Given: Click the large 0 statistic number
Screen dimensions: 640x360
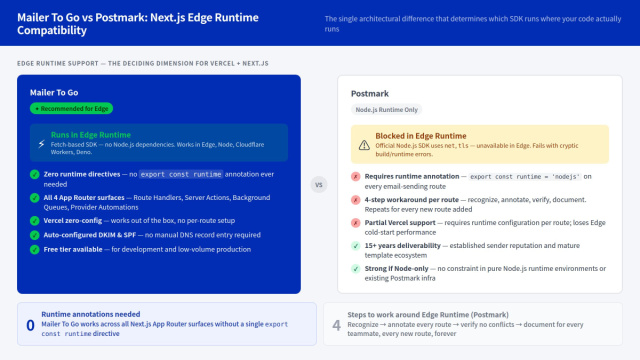Looking at the screenshot, I should (x=30, y=325).
